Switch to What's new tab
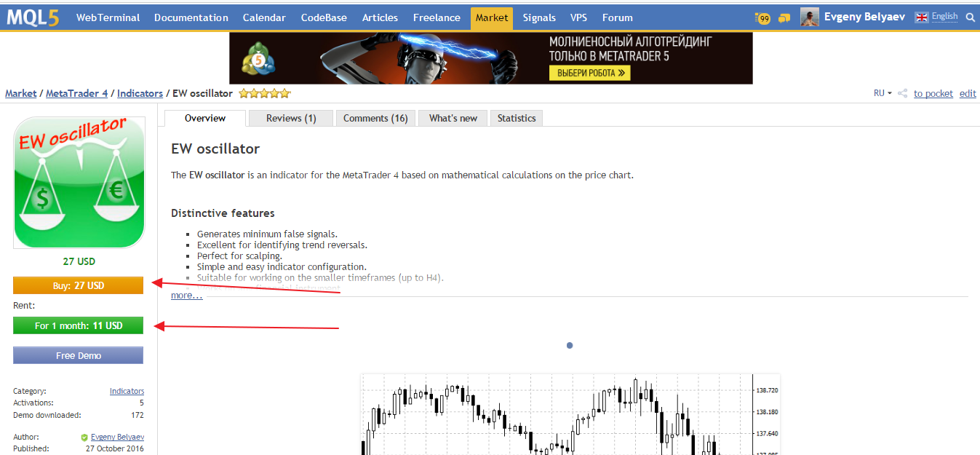 [453, 118]
